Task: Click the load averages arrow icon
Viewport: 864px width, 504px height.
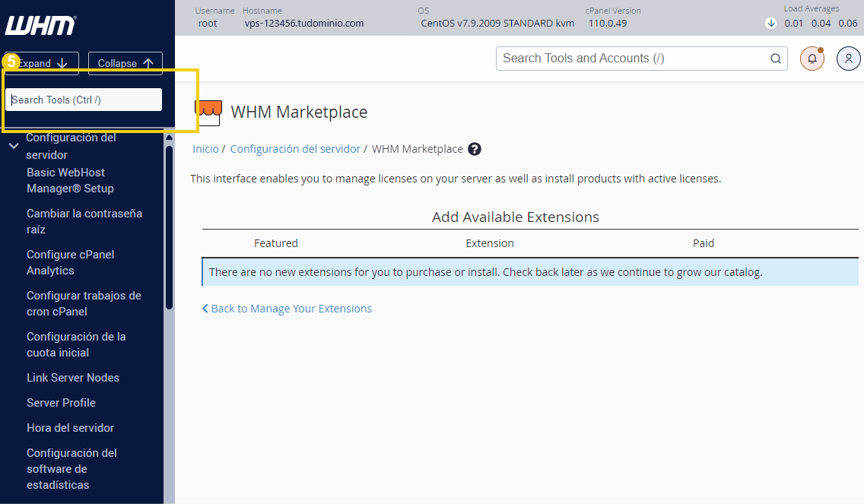Action: coord(771,23)
